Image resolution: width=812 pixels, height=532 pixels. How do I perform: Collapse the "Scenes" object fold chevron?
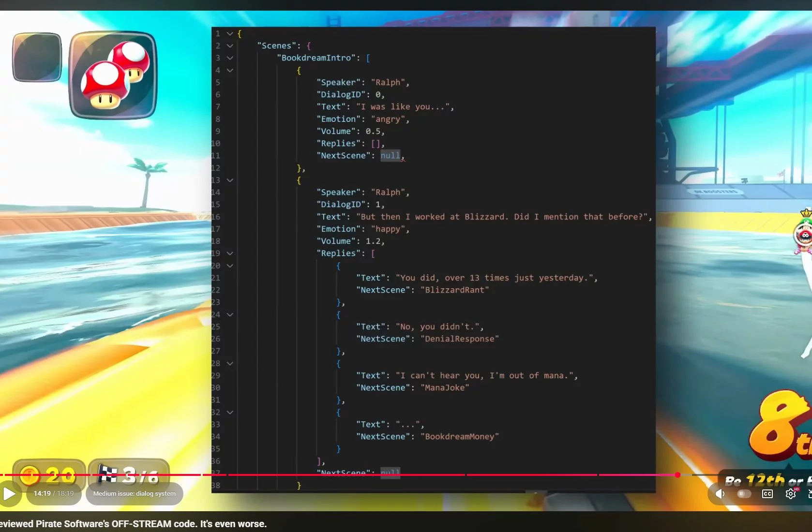pos(230,45)
